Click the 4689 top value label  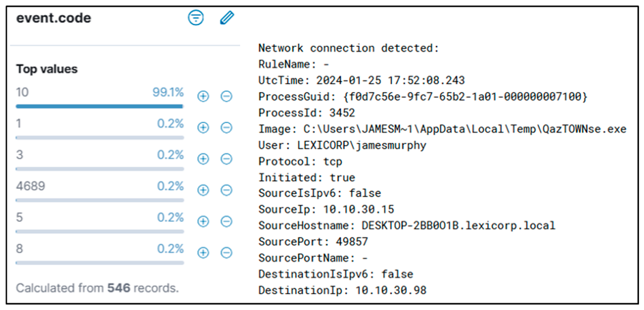[31, 186]
